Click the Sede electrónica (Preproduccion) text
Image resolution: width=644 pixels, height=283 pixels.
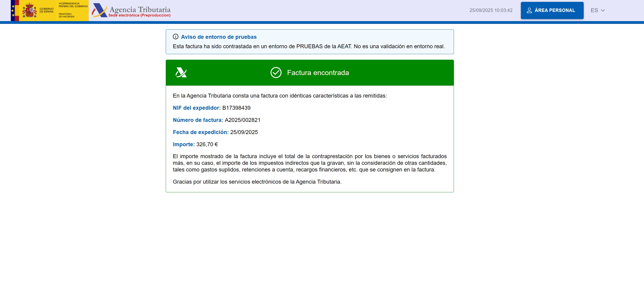(x=139, y=15)
